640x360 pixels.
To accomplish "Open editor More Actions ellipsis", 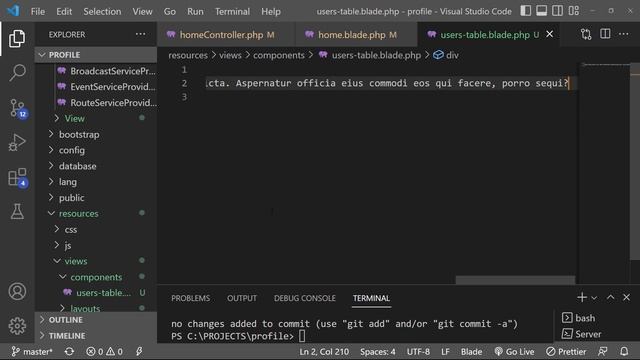I will [624, 34].
